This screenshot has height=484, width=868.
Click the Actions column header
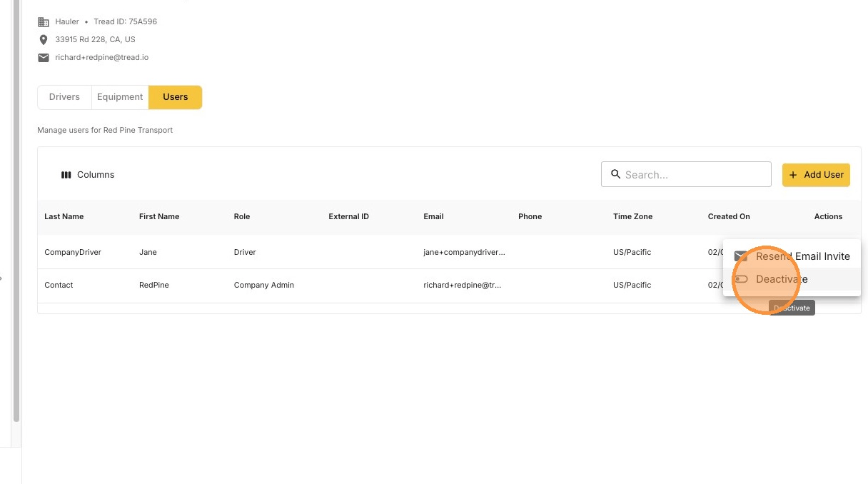(x=828, y=216)
